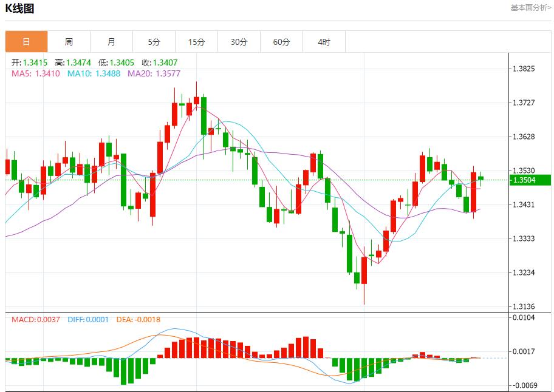
Task: Click the highlighted 日 daily tab
Action: tap(27, 41)
